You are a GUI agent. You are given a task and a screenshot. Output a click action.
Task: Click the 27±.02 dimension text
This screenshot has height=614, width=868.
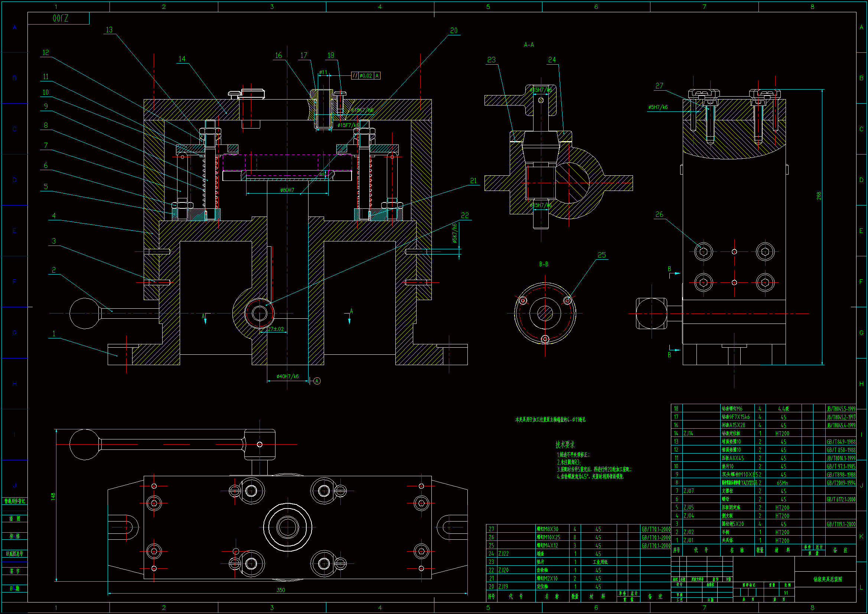(275, 329)
